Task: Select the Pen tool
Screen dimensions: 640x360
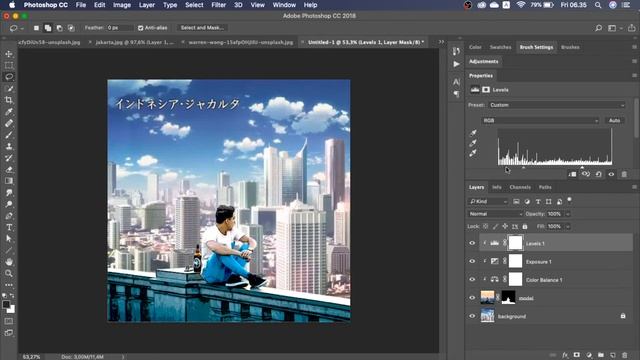Action: (x=9, y=216)
